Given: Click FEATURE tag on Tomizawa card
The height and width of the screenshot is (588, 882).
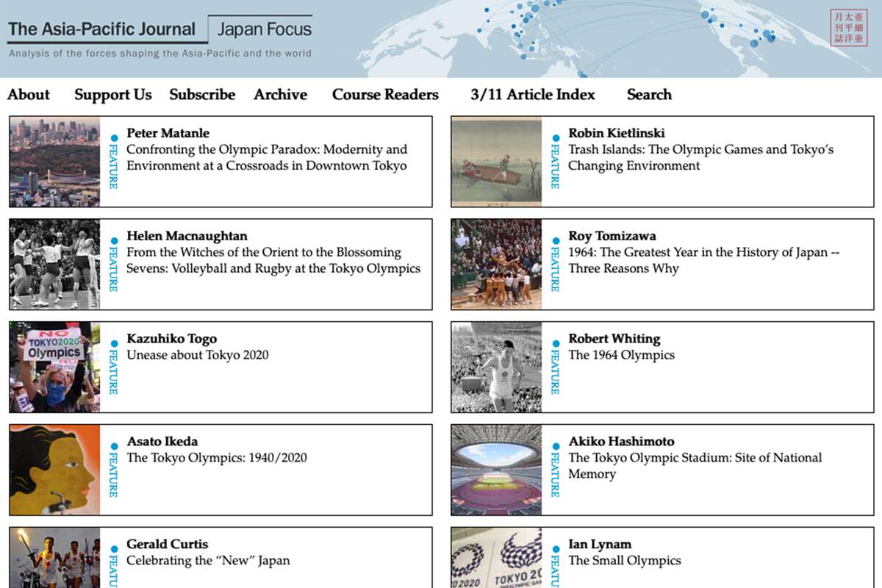Looking at the screenshot, I should click(x=556, y=265).
